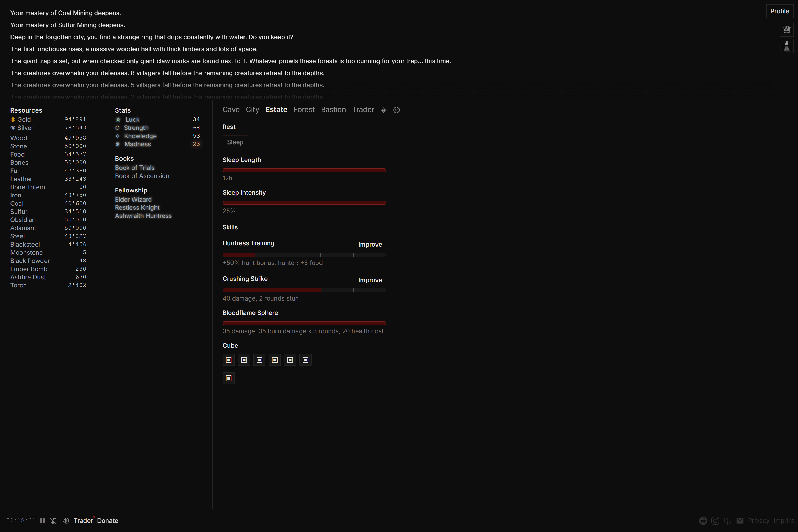Open the Instagram icon in the footer
Image resolution: width=798 pixels, height=532 pixels.
715,521
